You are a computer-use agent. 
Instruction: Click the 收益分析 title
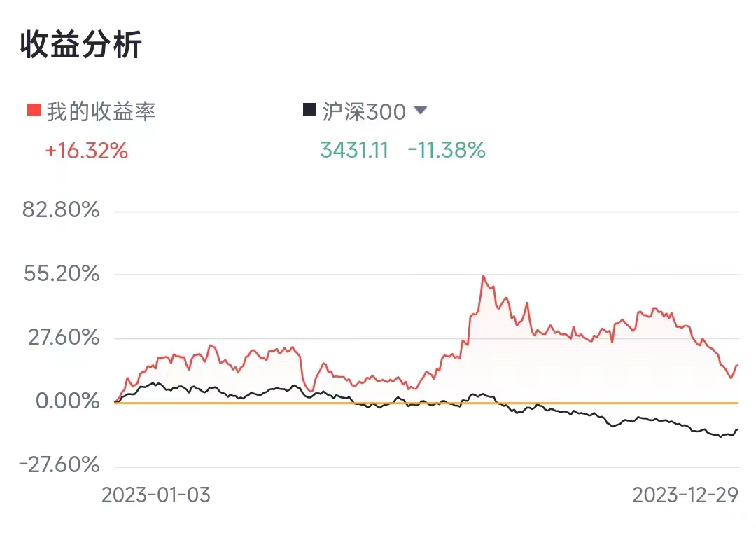pyautogui.click(x=81, y=45)
